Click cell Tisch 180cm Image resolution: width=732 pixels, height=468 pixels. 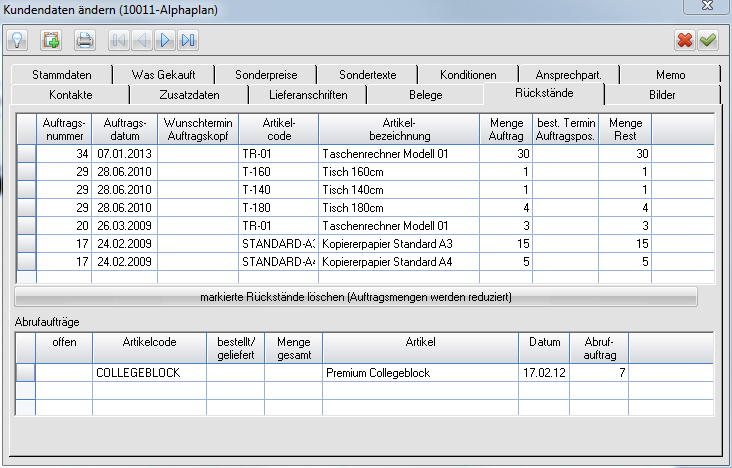point(399,207)
